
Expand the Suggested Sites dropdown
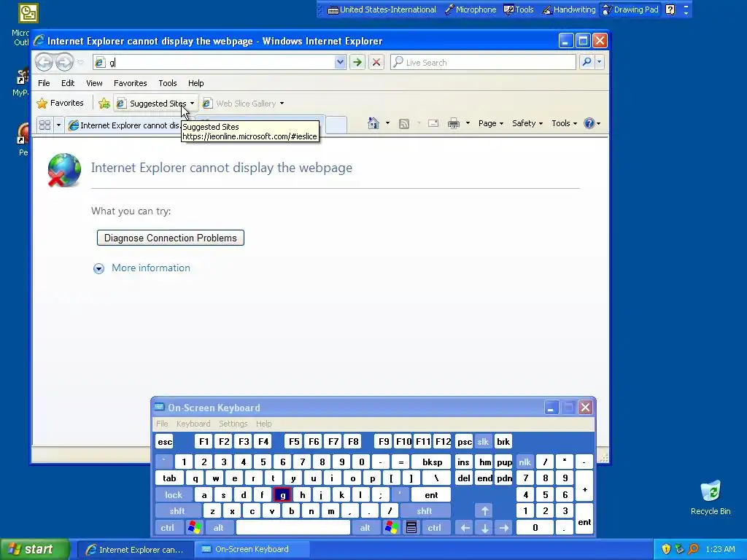click(x=192, y=104)
